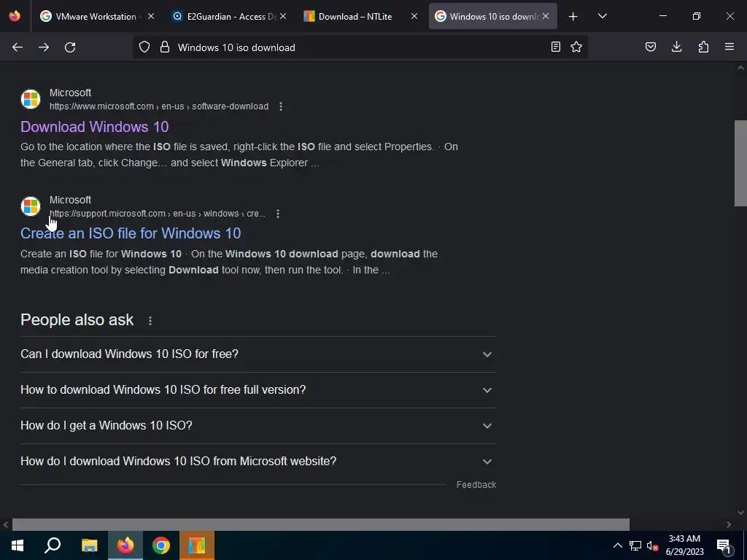Image resolution: width=747 pixels, height=560 pixels.
Task: Click the horizontal scrollbar thumb
Action: coord(321,524)
